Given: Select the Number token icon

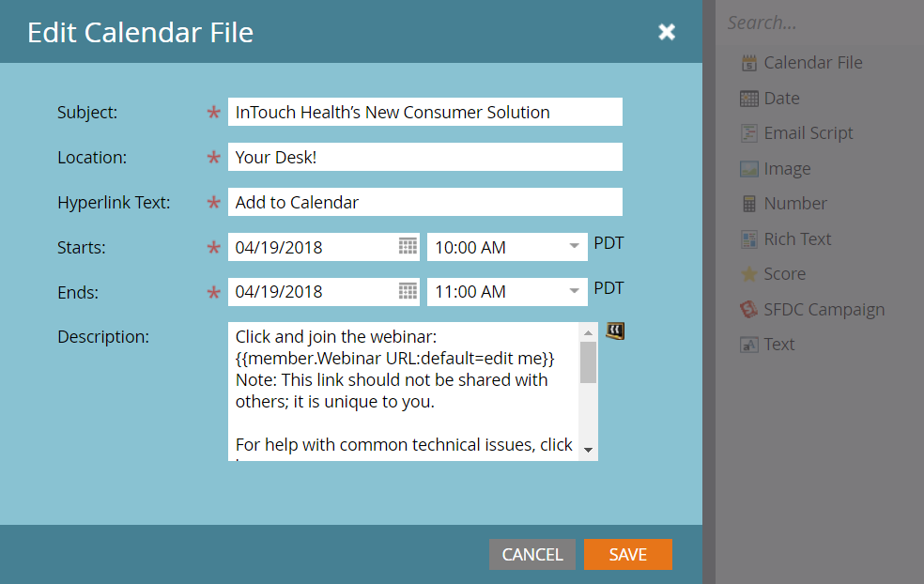Looking at the screenshot, I should pyautogui.click(x=748, y=204).
